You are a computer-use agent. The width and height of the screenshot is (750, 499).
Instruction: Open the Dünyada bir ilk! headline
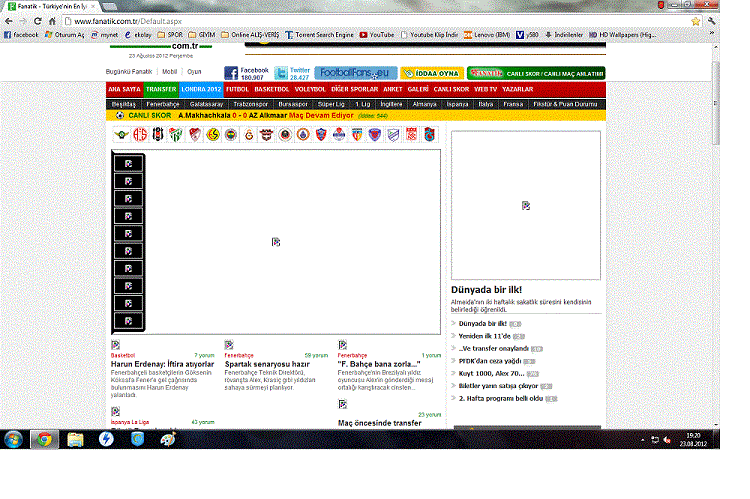[486, 290]
